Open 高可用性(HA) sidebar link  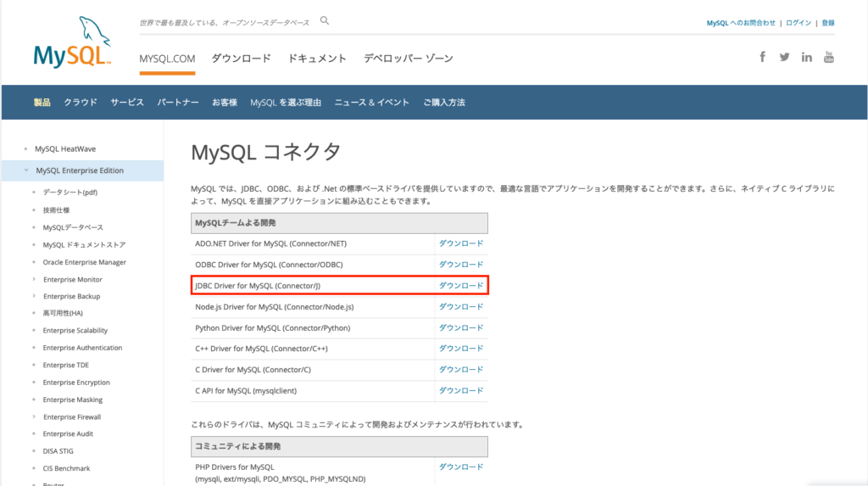point(63,313)
